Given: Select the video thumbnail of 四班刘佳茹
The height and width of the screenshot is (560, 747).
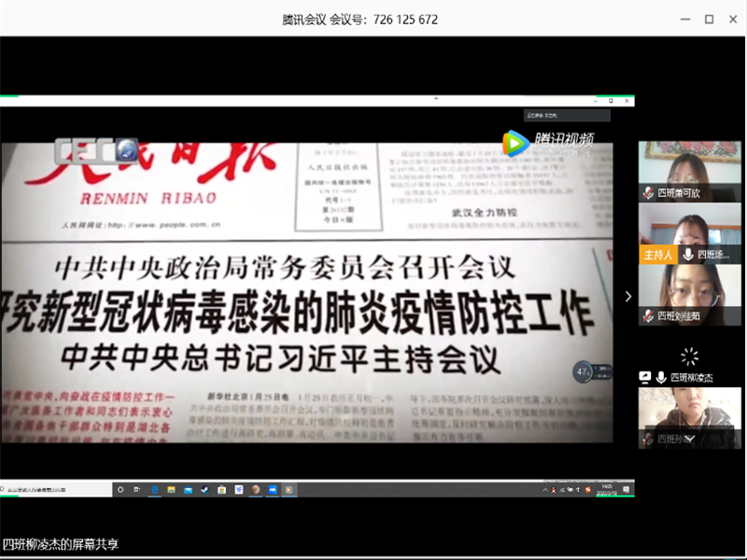Looking at the screenshot, I should (x=690, y=295).
